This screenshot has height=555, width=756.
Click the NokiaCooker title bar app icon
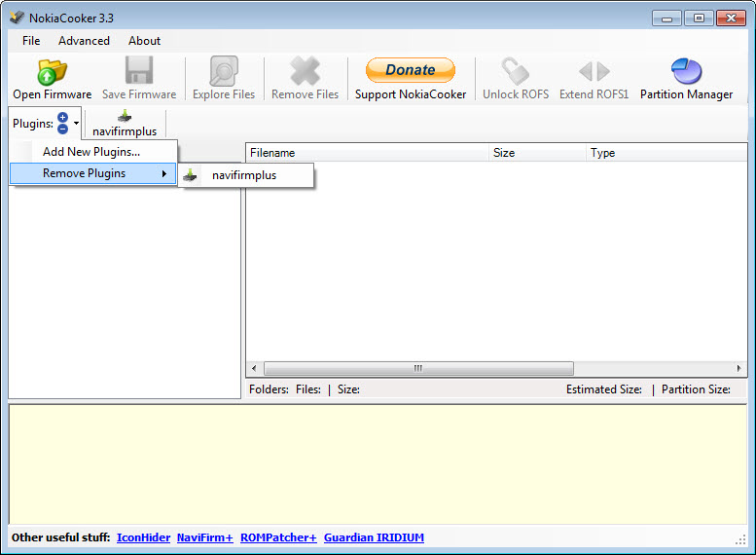[x=17, y=18]
